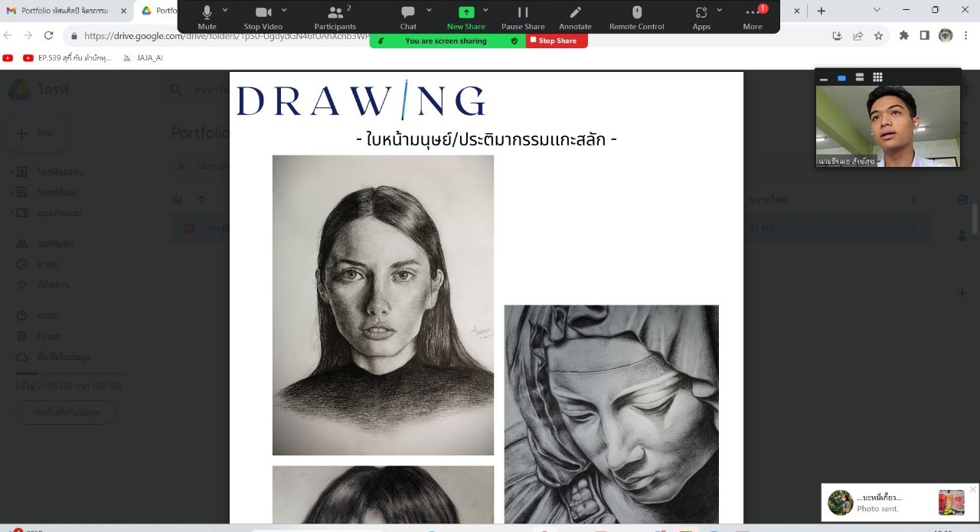Open the EP.539 YouTube bookmark
The height and width of the screenshot is (532, 980).
coord(69,57)
